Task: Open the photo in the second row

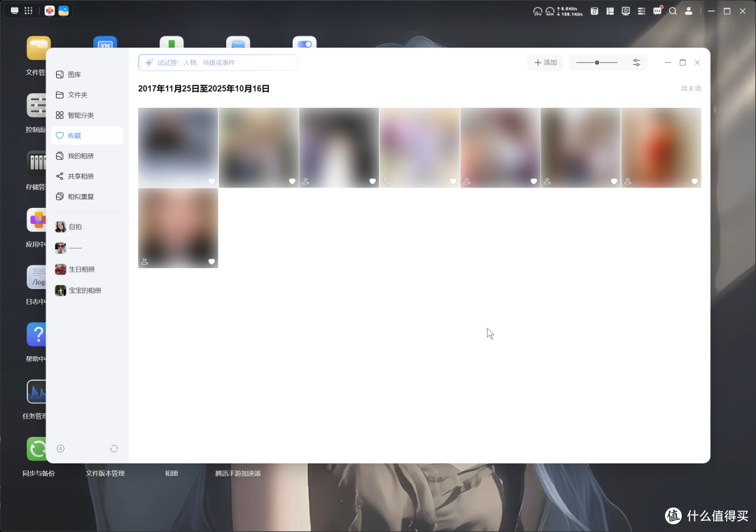Action: [178, 228]
